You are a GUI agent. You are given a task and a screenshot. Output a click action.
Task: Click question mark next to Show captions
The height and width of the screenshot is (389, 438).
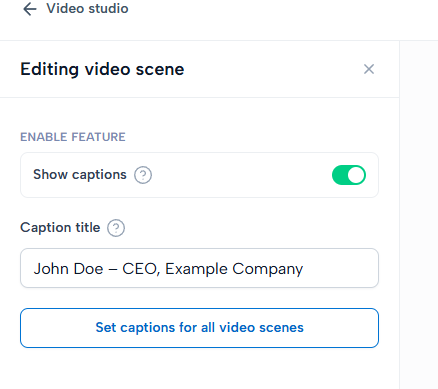click(143, 175)
